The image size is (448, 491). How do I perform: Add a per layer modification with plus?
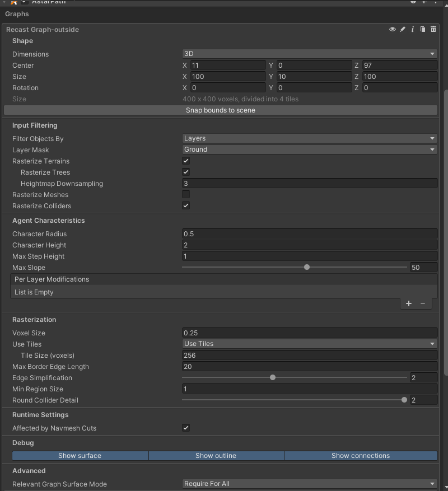(409, 303)
